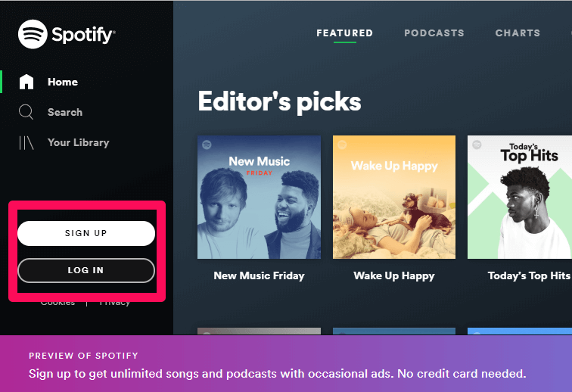Click the Spotify logo
This screenshot has width=572, height=392.
point(67,34)
